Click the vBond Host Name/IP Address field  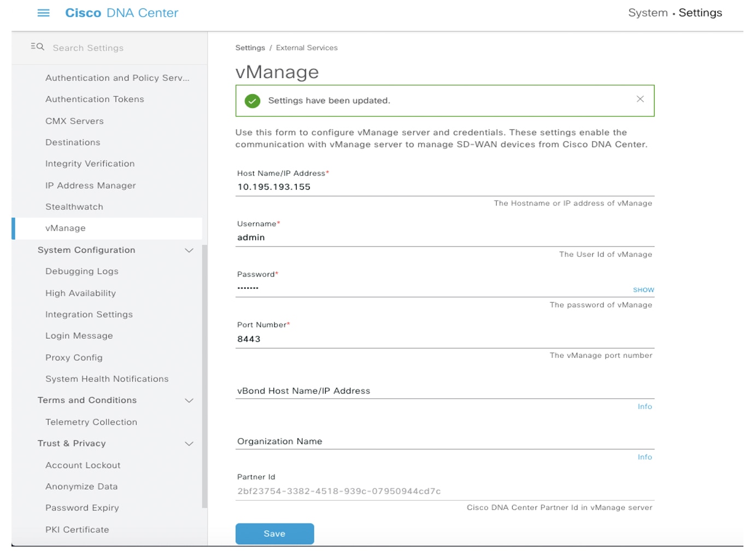tap(445, 391)
